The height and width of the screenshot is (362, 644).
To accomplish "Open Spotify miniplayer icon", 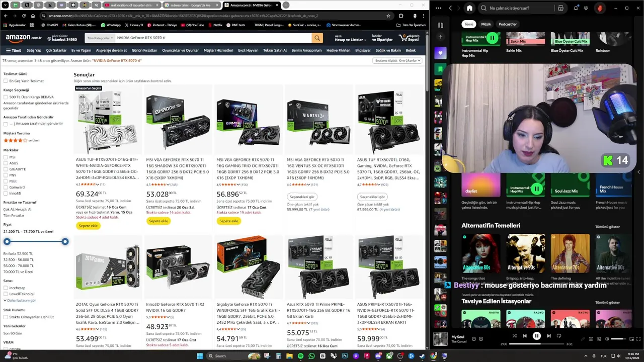I will 632,339.
